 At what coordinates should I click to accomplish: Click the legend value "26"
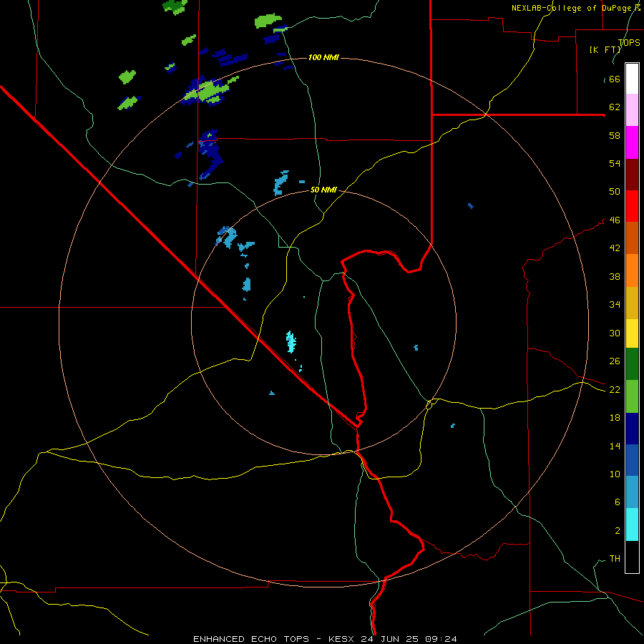point(615,361)
